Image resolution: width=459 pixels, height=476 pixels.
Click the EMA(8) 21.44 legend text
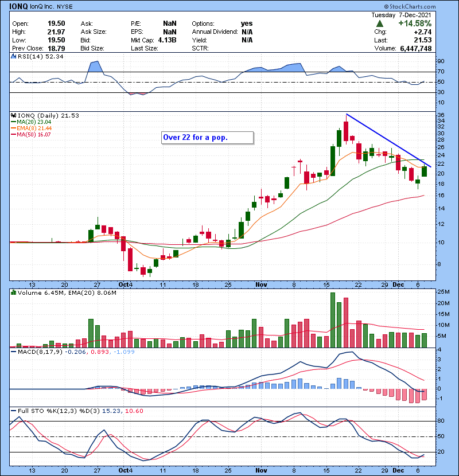click(x=34, y=128)
